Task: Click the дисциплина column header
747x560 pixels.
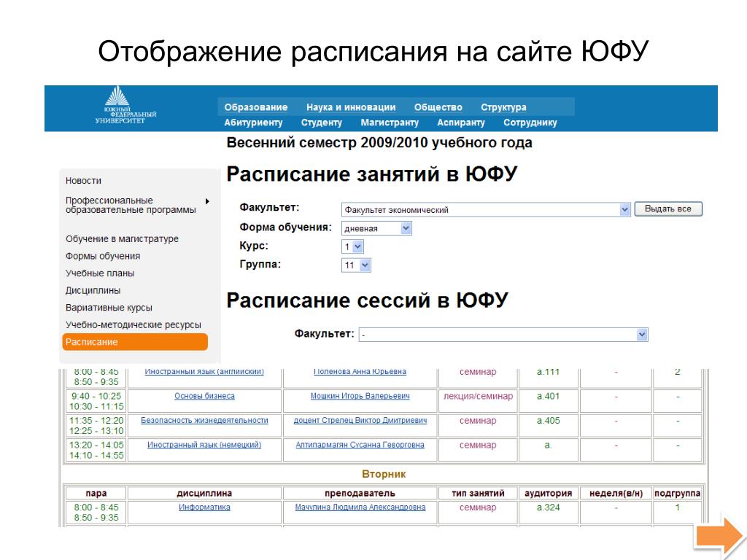Action: coord(204,494)
